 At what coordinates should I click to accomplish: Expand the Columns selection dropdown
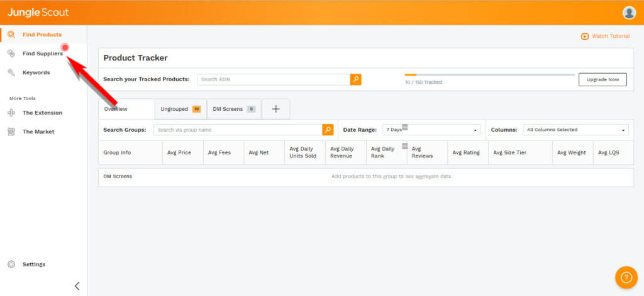pos(575,130)
